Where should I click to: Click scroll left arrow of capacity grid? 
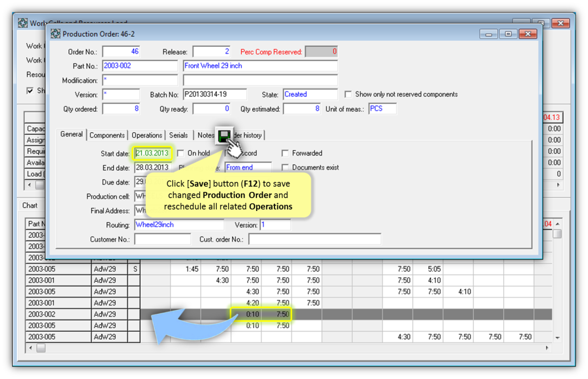point(30,185)
